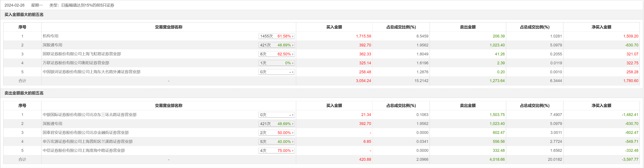The width and height of the screenshot is (644, 168).
Task: Open 中国银河证券上海东大名路 0次 stats box
Action: click(x=276, y=72)
